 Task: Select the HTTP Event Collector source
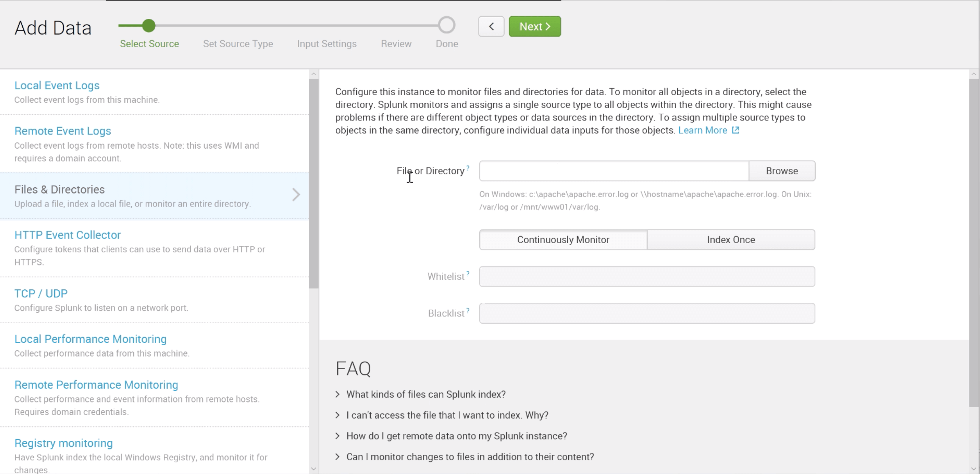pos(67,235)
